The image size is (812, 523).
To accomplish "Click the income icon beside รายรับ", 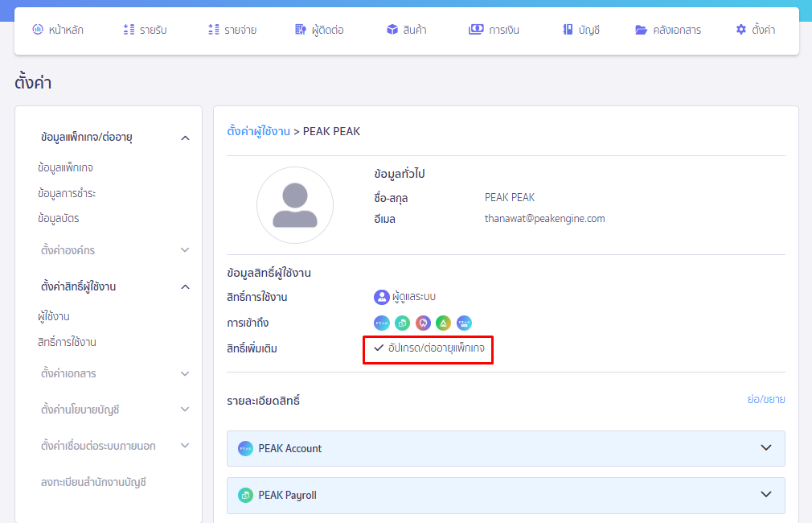I will pos(129,30).
